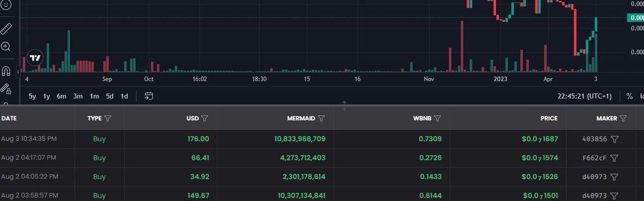Image resolution: width=644 pixels, height=201 pixels.
Task: Select the ruler measure tool
Action: pos(6,28)
